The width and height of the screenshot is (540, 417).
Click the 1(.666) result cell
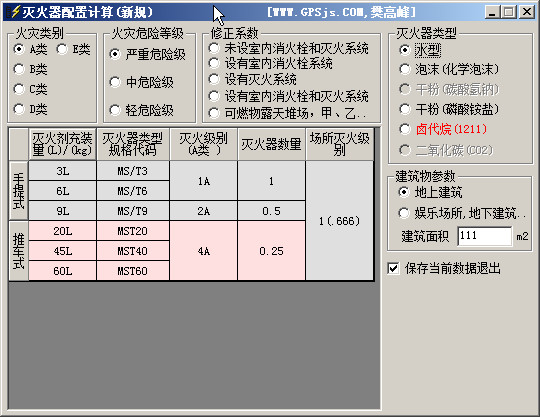[340, 221]
